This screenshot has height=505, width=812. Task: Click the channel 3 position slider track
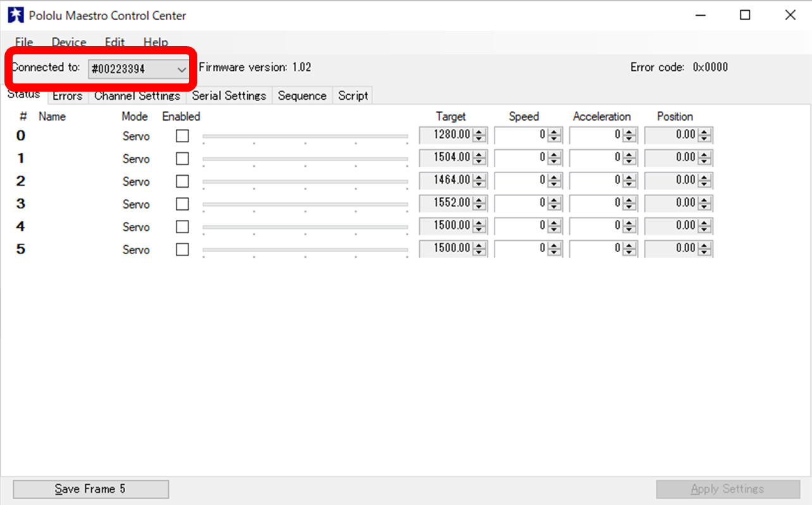(305, 204)
